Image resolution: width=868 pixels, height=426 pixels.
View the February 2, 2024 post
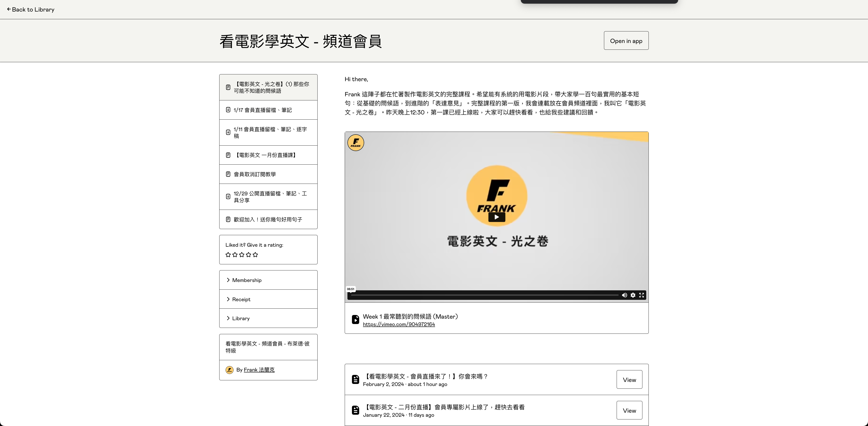point(629,380)
